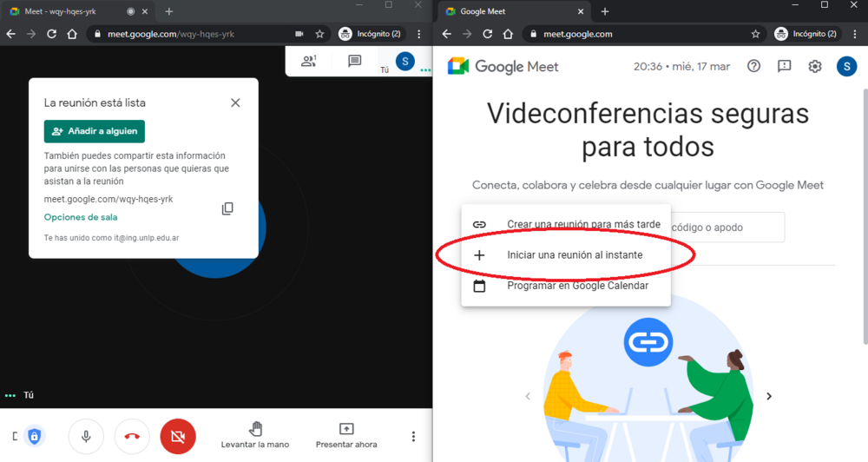The width and height of the screenshot is (868, 462).
Task: Click the blue shield security icon
Action: [x=33, y=436]
